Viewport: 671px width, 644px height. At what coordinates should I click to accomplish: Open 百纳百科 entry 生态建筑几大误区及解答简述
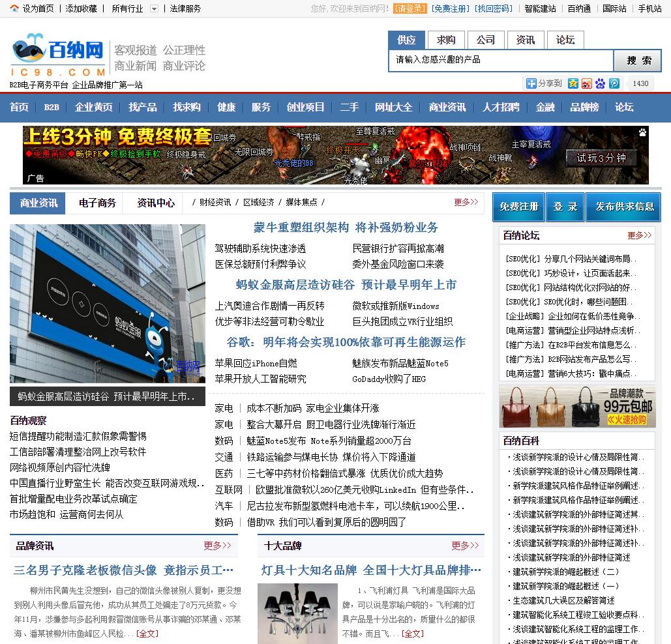pyautogui.click(x=563, y=600)
